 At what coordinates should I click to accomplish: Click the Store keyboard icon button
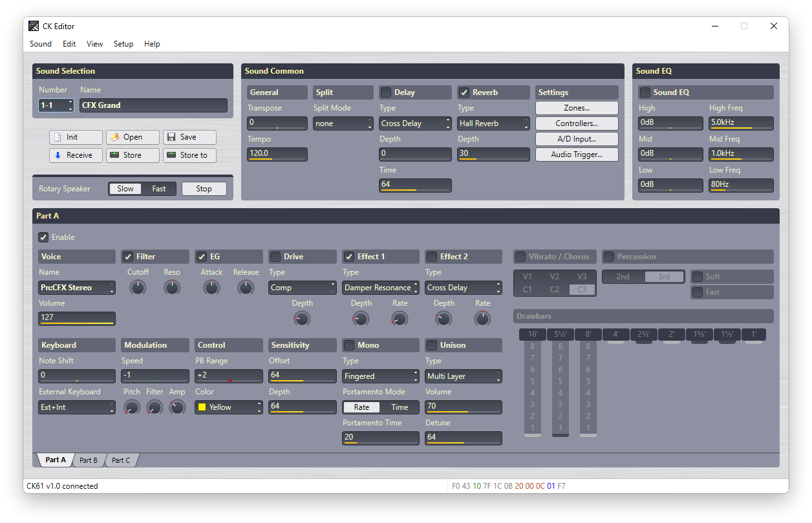pyautogui.click(x=133, y=155)
